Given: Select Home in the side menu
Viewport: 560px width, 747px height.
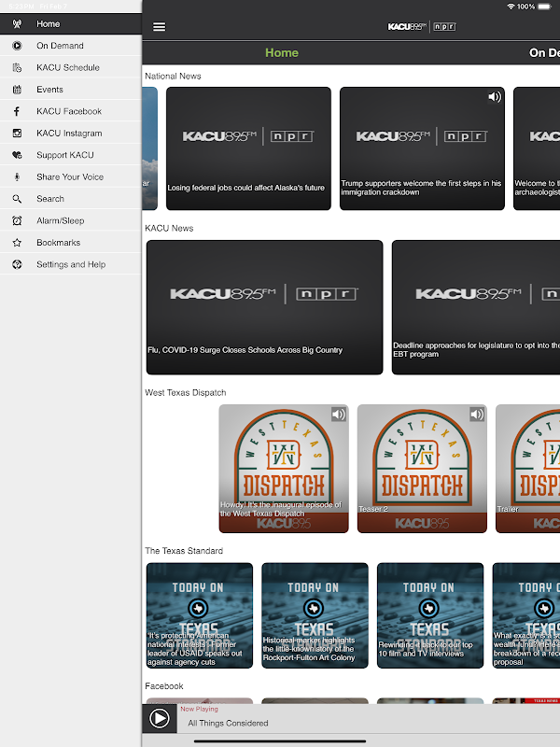Looking at the screenshot, I should (71, 24).
